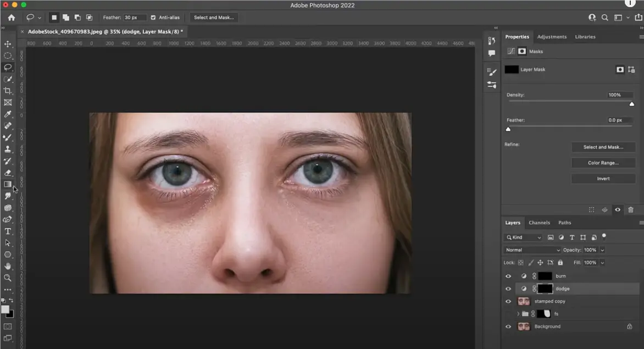Viewport: 644px width, 349px height.
Task: Click the Apply Mask icon
Action: point(604,210)
